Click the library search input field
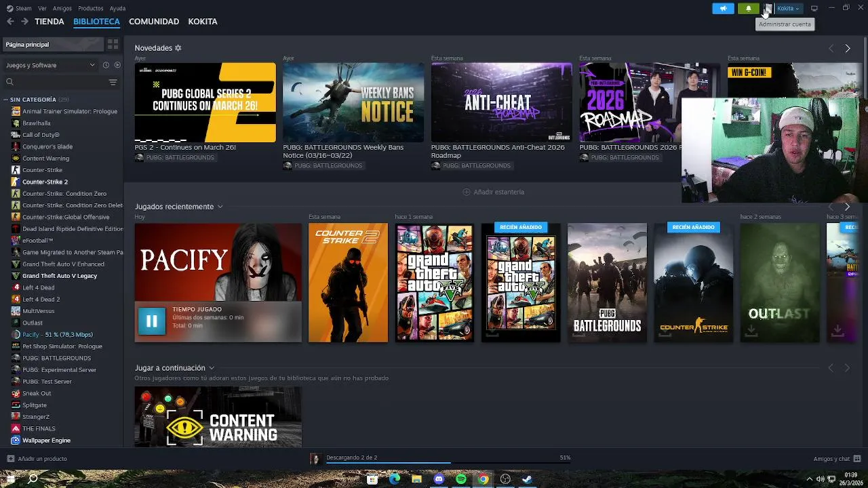Image resolution: width=868 pixels, height=488 pixels. click(60, 82)
